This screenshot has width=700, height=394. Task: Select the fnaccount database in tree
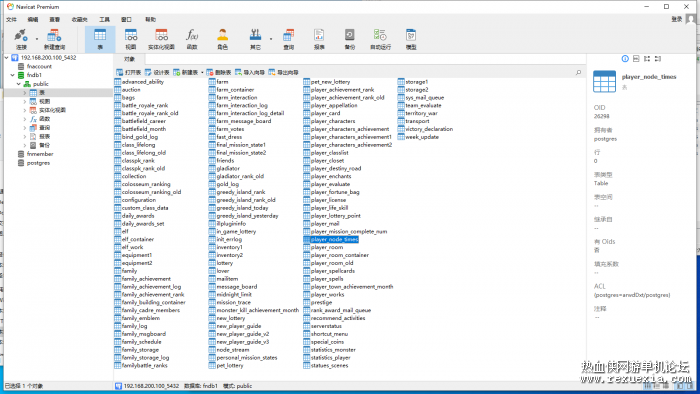pyautogui.click(x=39, y=66)
